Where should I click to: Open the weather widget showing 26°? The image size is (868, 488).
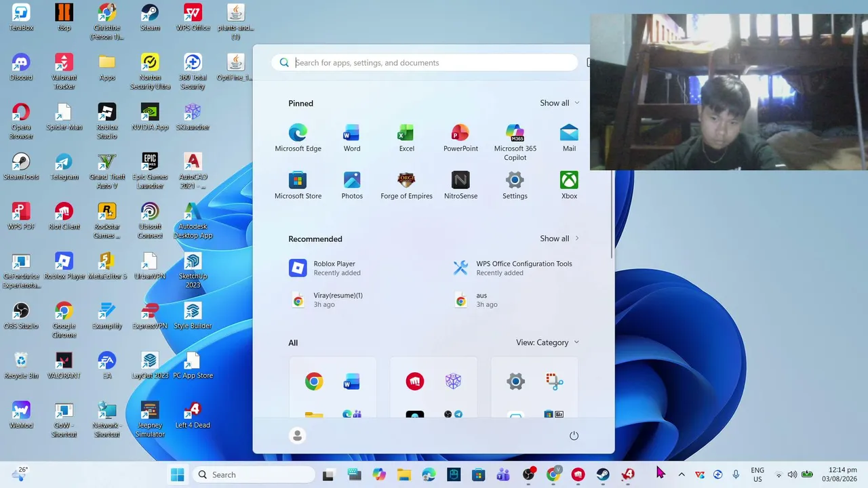[x=20, y=474]
